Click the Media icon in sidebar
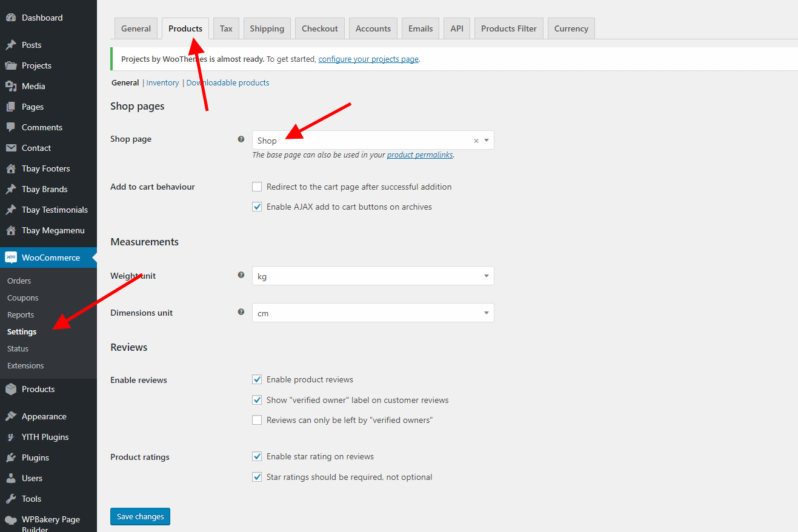Image resolution: width=798 pixels, height=532 pixels. tap(11, 86)
